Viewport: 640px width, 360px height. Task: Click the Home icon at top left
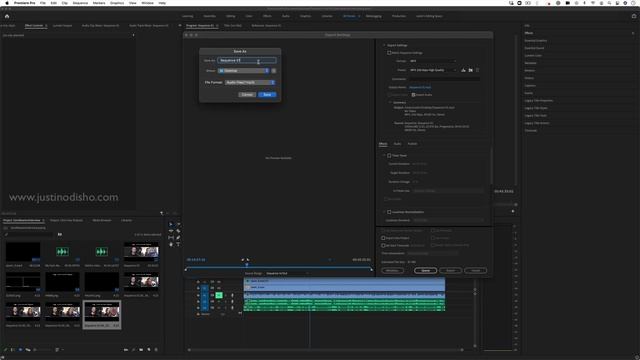pos(7,16)
